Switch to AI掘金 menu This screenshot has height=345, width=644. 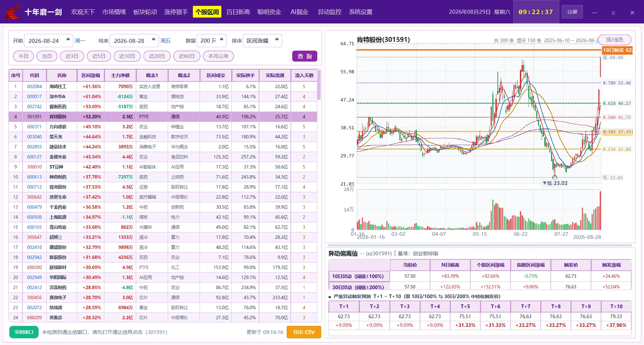coord(299,12)
